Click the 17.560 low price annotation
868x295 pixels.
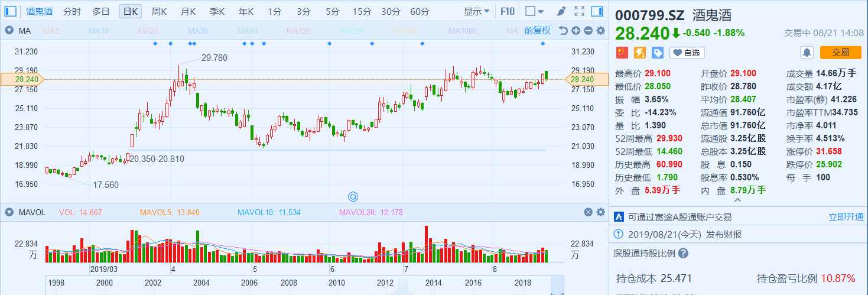(106, 185)
